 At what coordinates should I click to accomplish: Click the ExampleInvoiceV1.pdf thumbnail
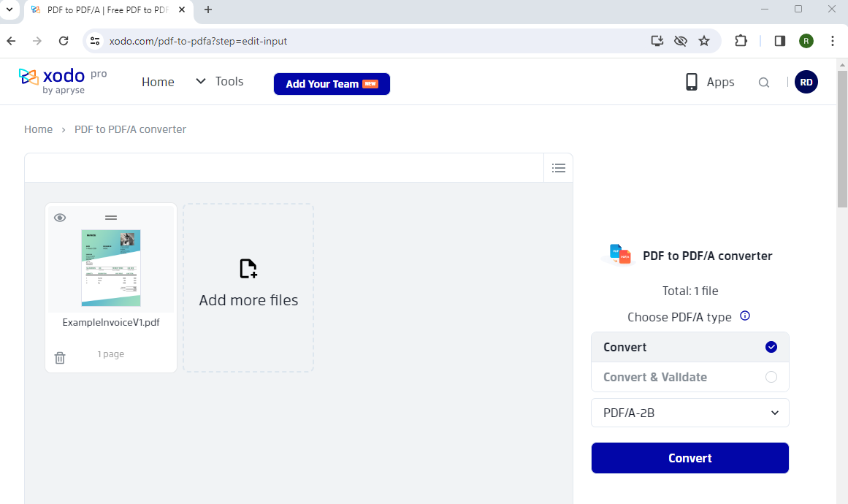111,267
